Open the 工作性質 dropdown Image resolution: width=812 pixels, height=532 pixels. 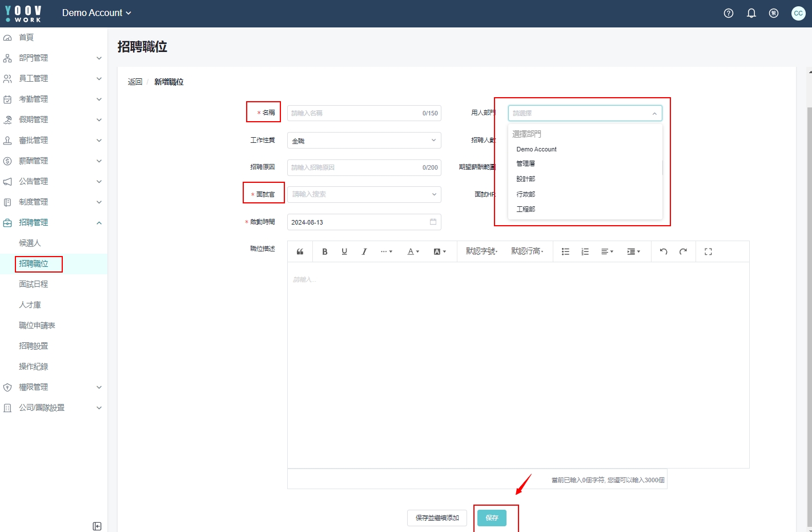pos(364,141)
